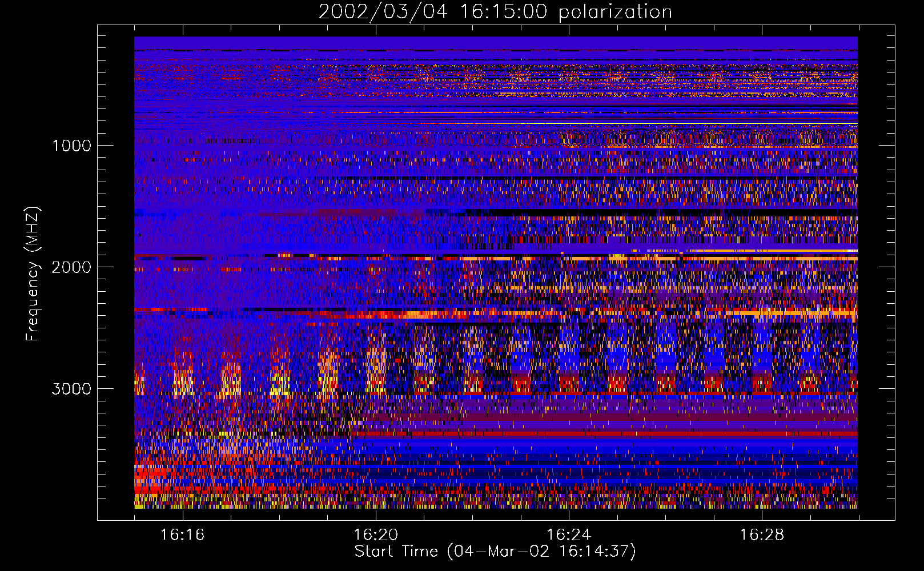The image size is (924, 571).
Task: Click the 16:24 time tick label
Action: pyautogui.click(x=569, y=535)
